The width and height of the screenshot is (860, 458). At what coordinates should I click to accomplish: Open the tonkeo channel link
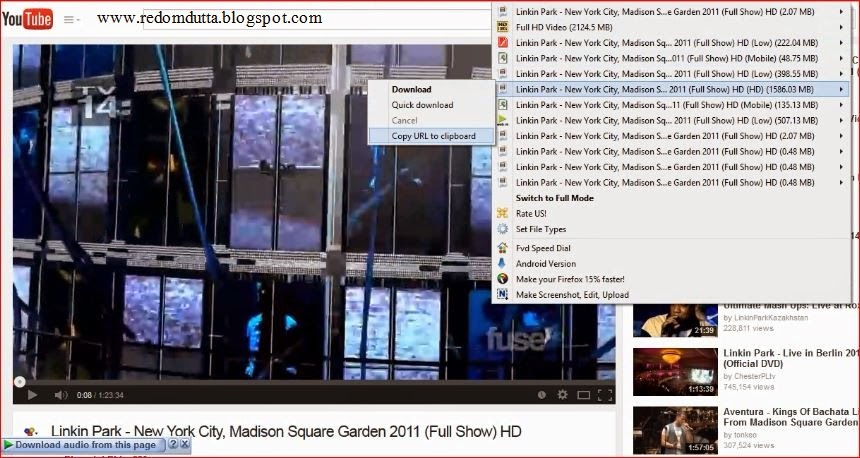(743, 435)
